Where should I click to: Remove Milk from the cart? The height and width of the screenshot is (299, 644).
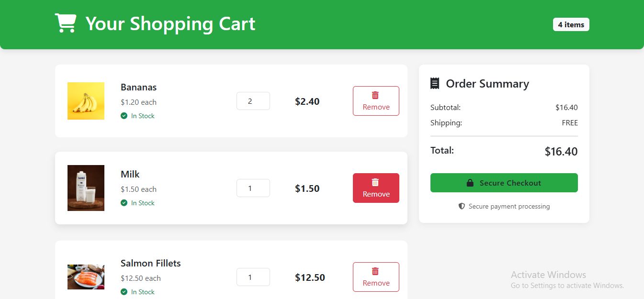(376, 188)
